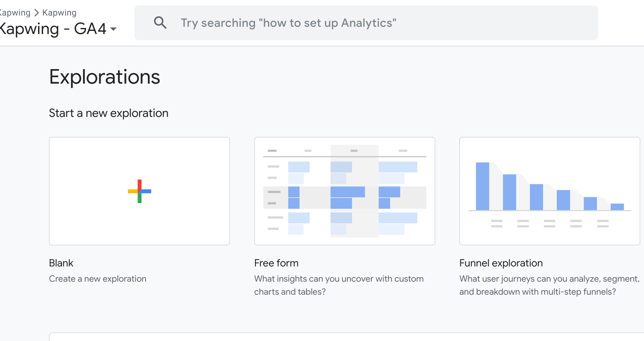Viewport: 644px width, 341px height.
Task: Click the Free form template title
Action: [x=276, y=263]
